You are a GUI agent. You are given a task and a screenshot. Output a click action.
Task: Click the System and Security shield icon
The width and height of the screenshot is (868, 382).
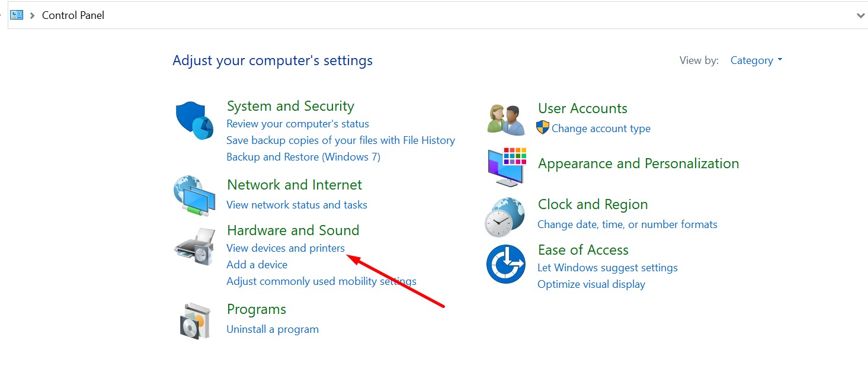(194, 120)
